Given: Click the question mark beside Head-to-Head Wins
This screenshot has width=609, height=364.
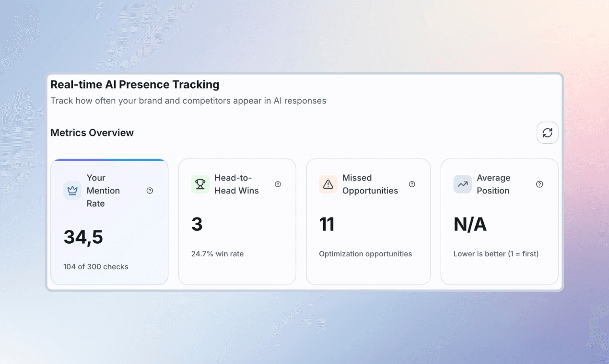Looking at the screenshot, I should pos(278,184).
